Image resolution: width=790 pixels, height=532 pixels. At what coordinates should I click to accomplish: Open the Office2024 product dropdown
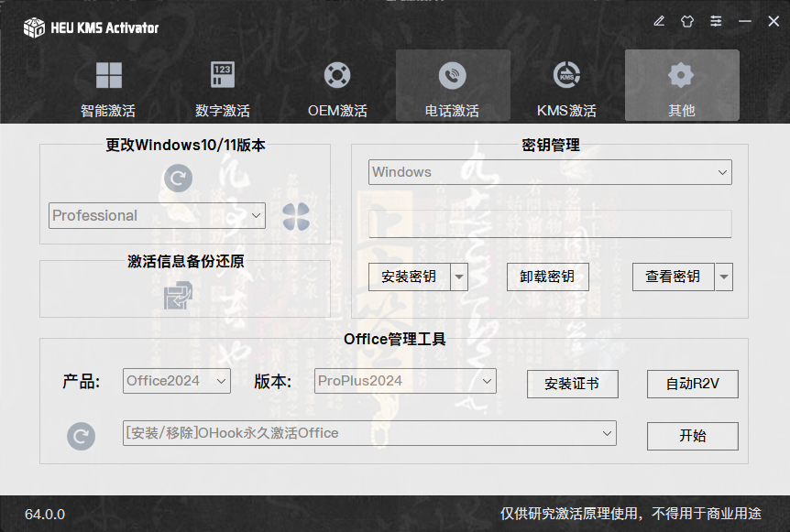tap(177, 381)
